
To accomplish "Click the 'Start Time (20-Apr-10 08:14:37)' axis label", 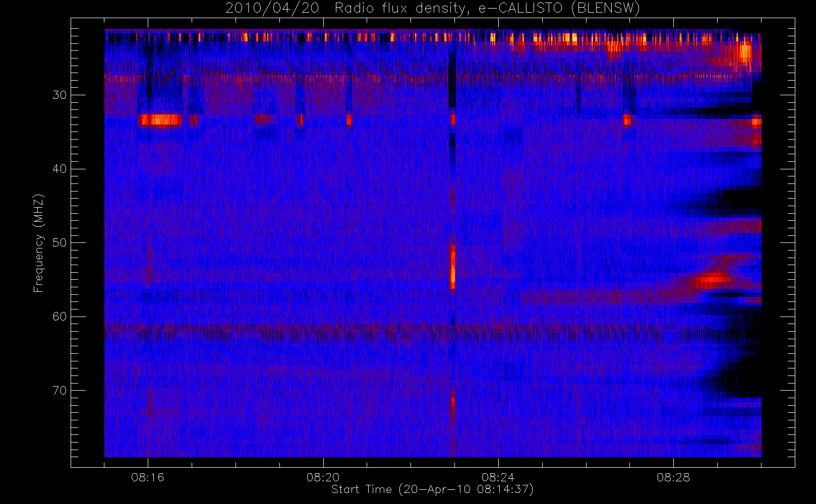I will [x=432, y=489].
